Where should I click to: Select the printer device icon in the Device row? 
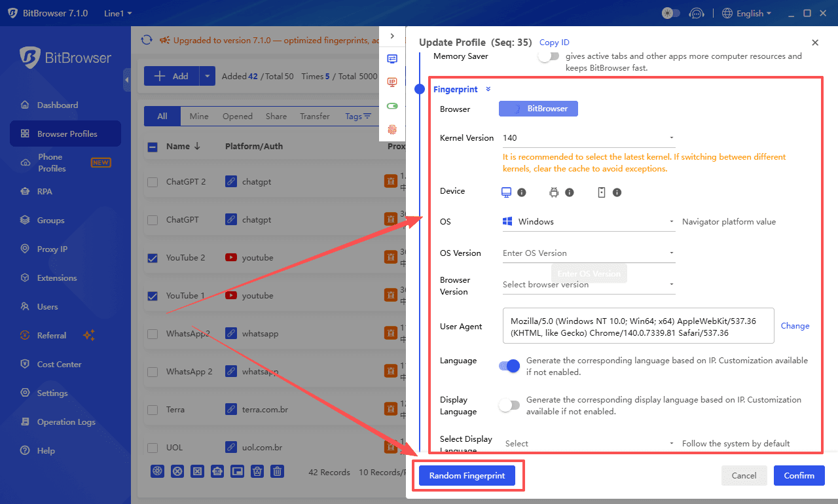(x=553, y=192)
